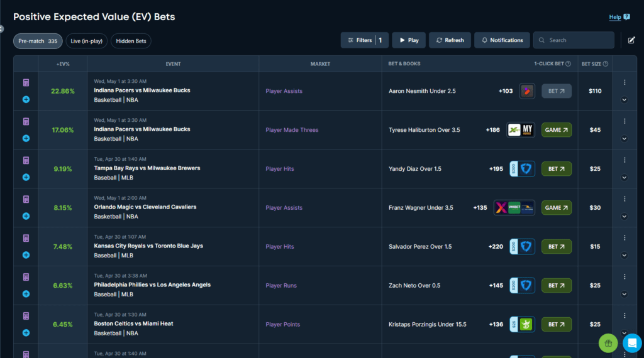Click the EVENT column header

tap(174, 64)
